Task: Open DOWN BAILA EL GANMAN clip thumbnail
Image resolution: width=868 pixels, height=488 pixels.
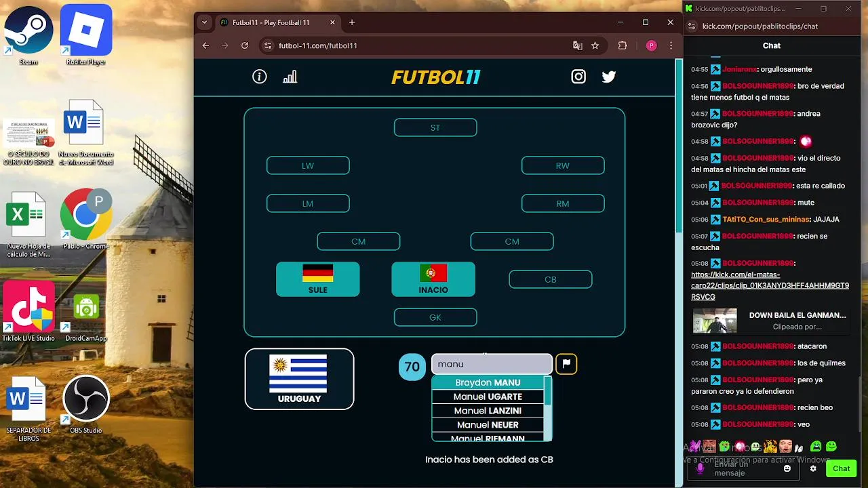Action: point(715,321)
